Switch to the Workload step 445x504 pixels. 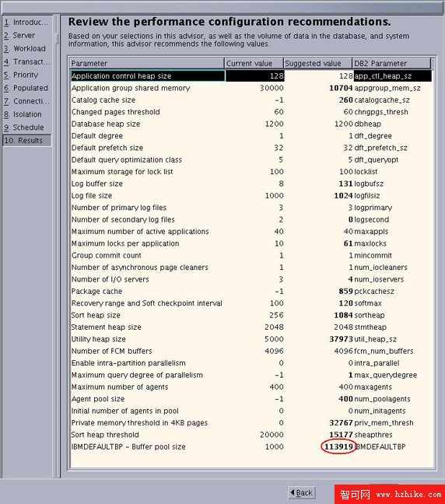[27, 48]
